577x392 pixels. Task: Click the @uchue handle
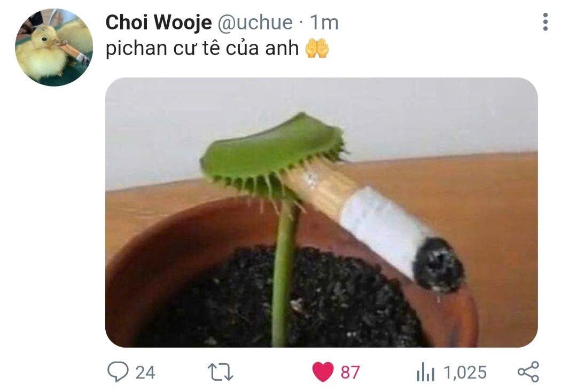pos(255,22)
